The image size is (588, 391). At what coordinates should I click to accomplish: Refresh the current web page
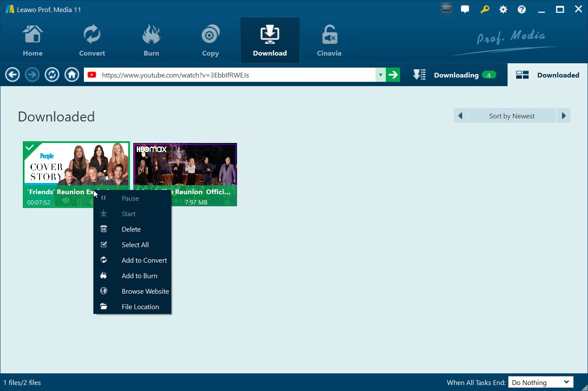coord(52,75)
